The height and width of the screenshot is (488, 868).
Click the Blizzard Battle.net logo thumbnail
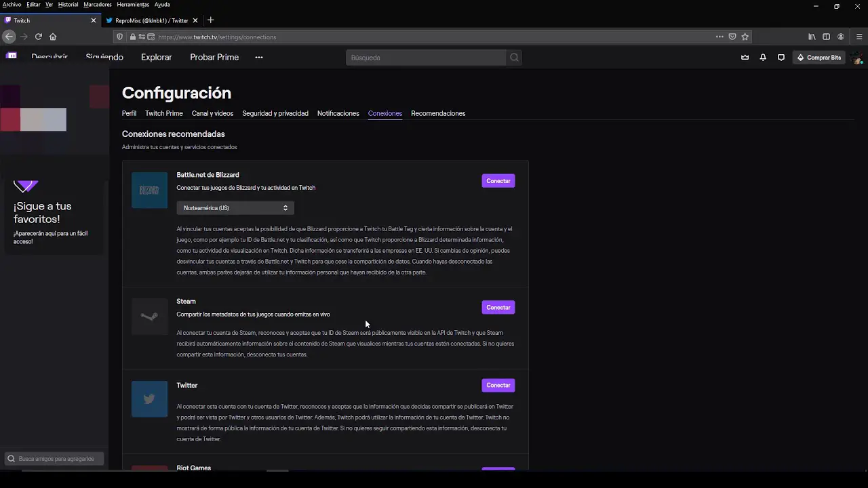click(x=149, y=190)
